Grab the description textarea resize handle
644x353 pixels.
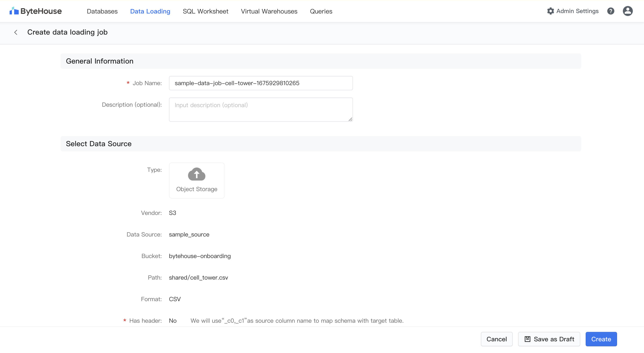[350, 119]
